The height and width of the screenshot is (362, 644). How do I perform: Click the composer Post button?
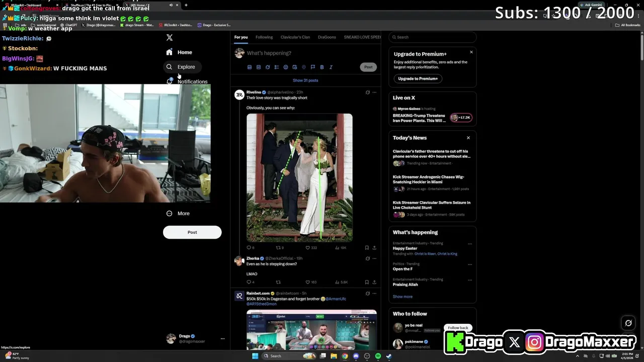pos(368,67)
